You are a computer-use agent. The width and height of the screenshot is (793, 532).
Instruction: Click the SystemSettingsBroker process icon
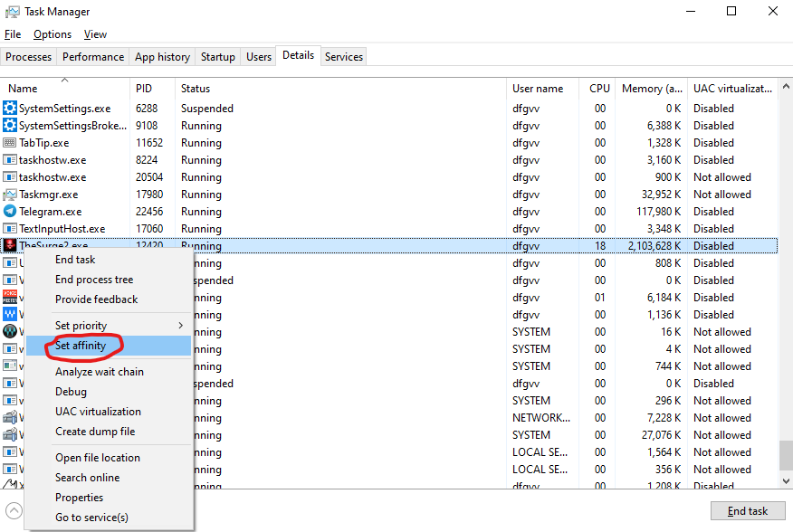pos(10,126)
